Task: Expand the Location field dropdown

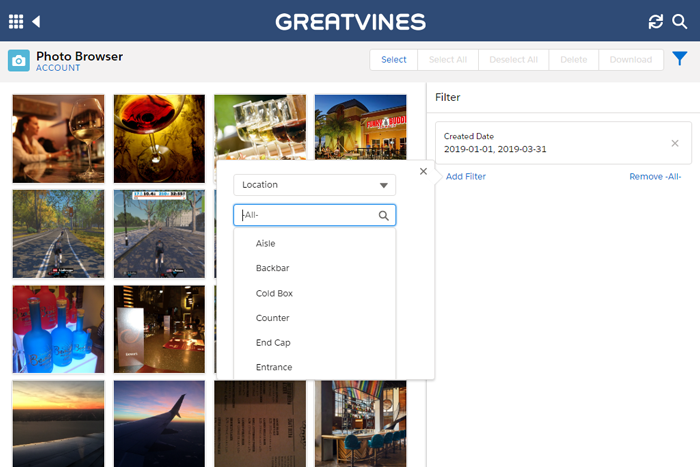Action: tap(314, 185)
